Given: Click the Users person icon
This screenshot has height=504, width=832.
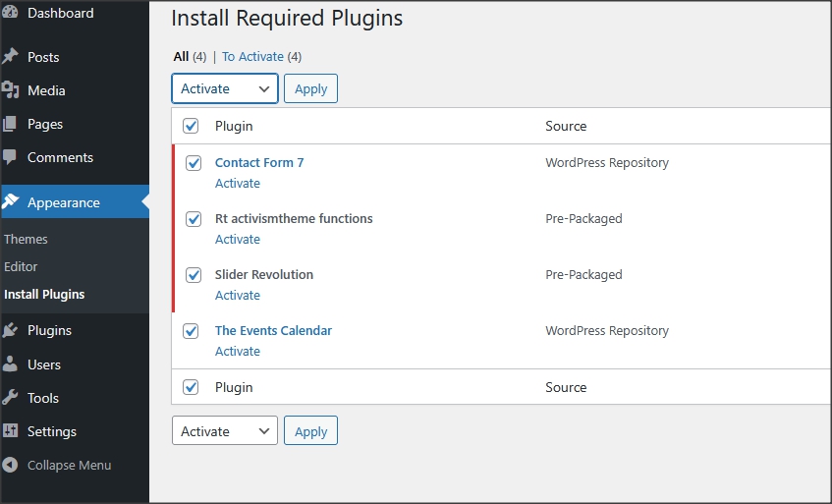Looking at the screenshot, I should [11, 364].
